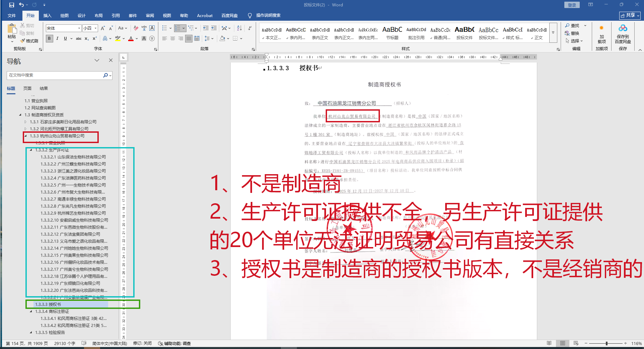This screenshot has height=349, width=644.
Task: Collapse heading 1.3.3.4 商标注册证
Action: click(x=31, y=312)
